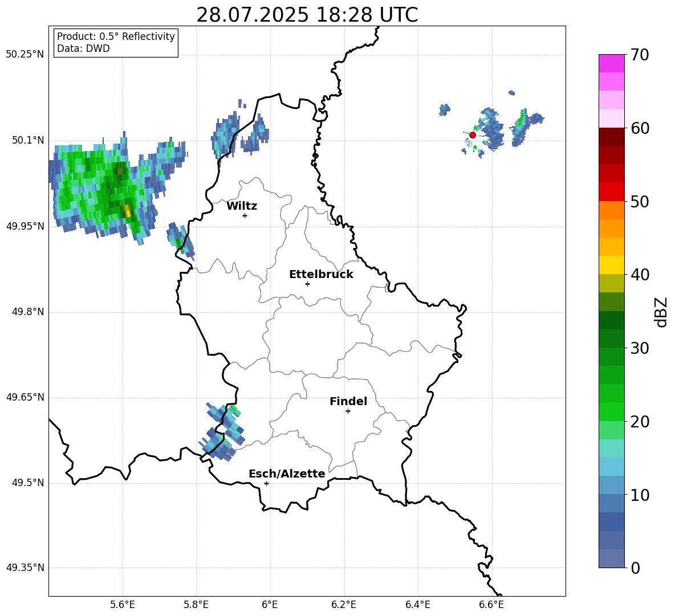Click the orange colorbar segment below 50

pos(612,210)
